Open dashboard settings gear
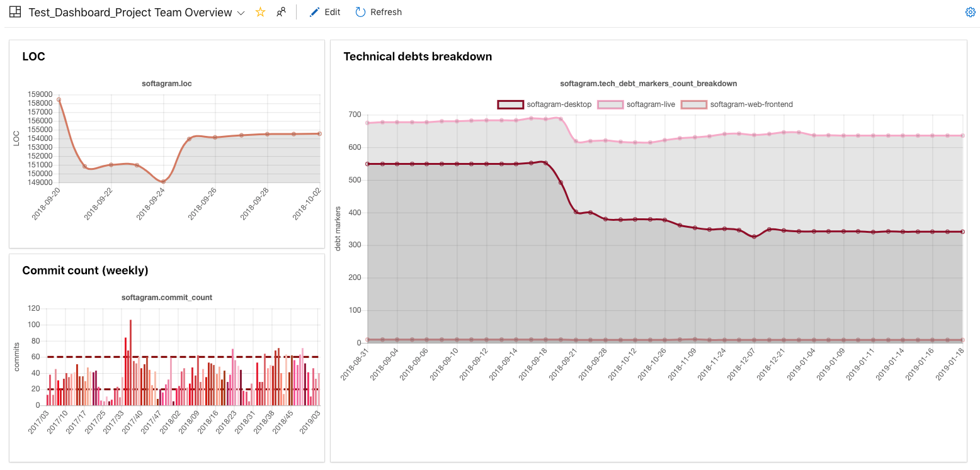980x470 pixels. pyautogui.click(x=970, y=12)
